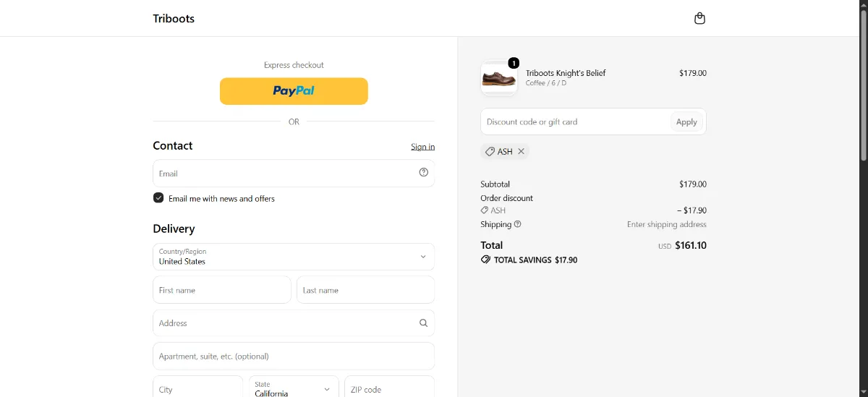Click the Contact heading
This screenshot has width=868, height=397.
point(173,145)
